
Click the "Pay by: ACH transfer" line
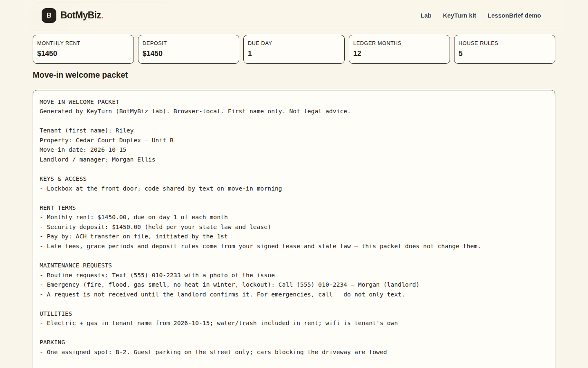click(x=134, y=236)
